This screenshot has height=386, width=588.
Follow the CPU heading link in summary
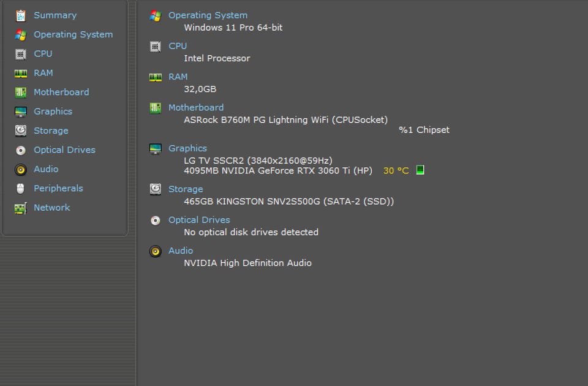(x=178, y=46)
